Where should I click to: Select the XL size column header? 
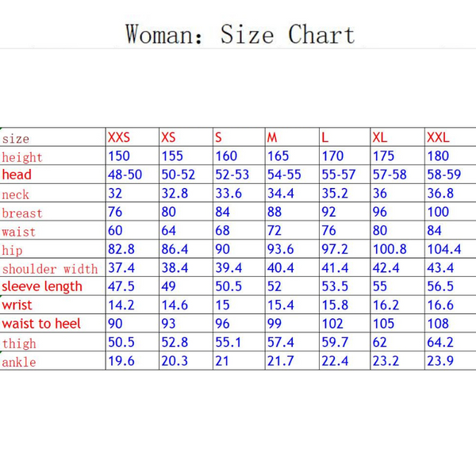[380, 137]
